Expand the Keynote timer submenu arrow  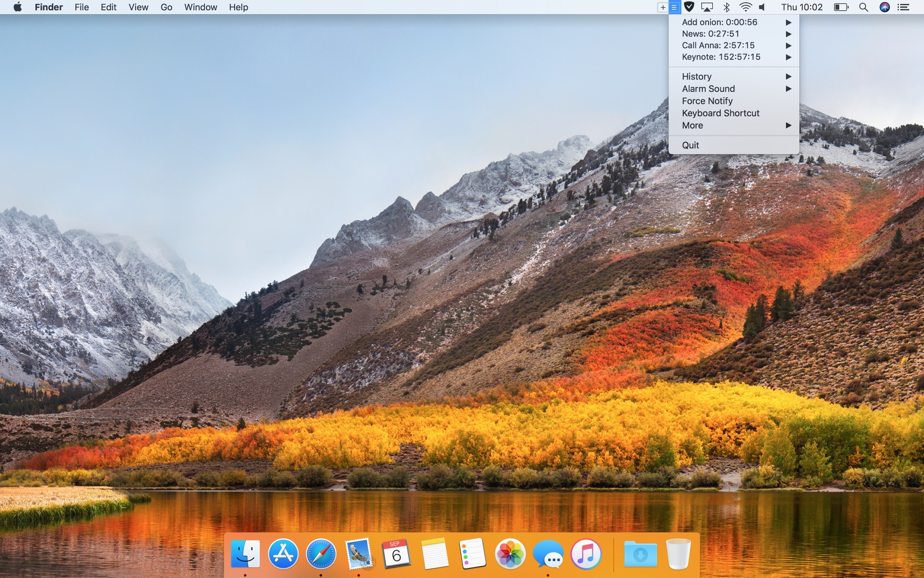[788, 57]
